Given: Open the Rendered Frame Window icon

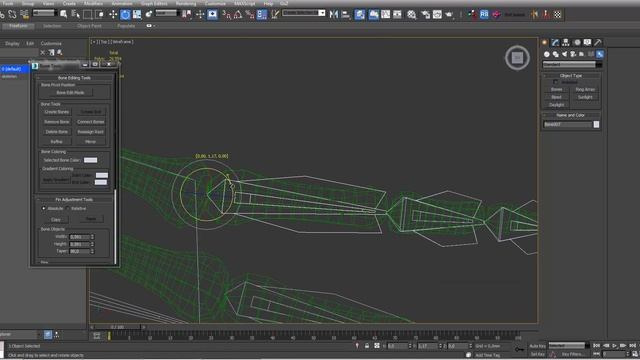Looking at the screenshot, I should pos(437,15).
